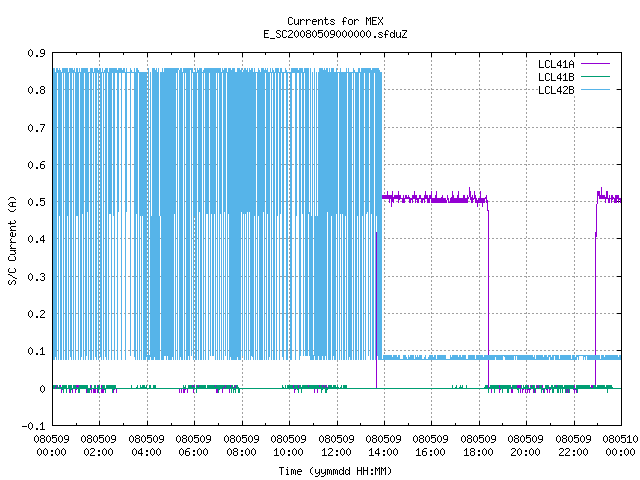Click the x-axis tick '080509 12:00'

click(336, 445)
